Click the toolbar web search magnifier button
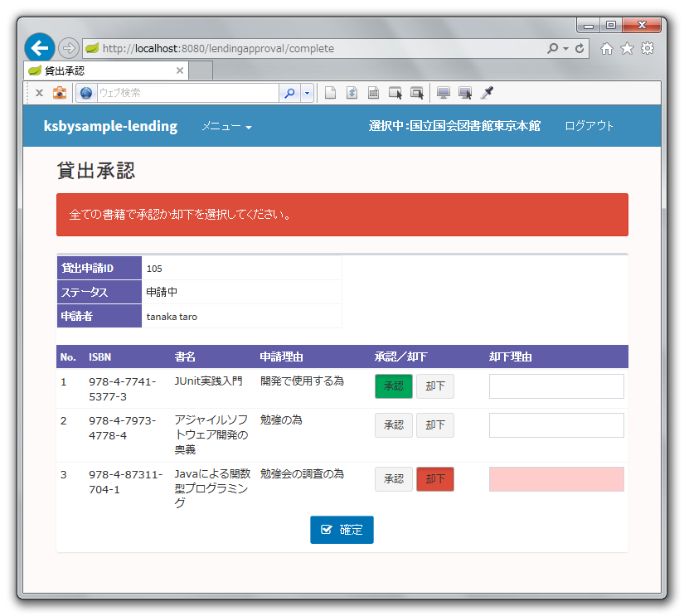 (289, 93)
